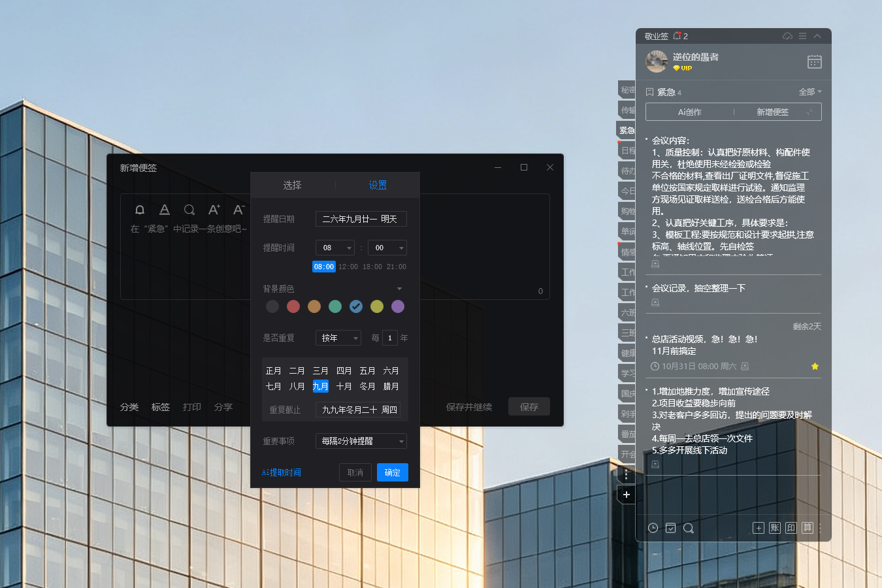Screen dimensions: 882x588
Task: Click the underlined A font style icon
Action: 165,210
